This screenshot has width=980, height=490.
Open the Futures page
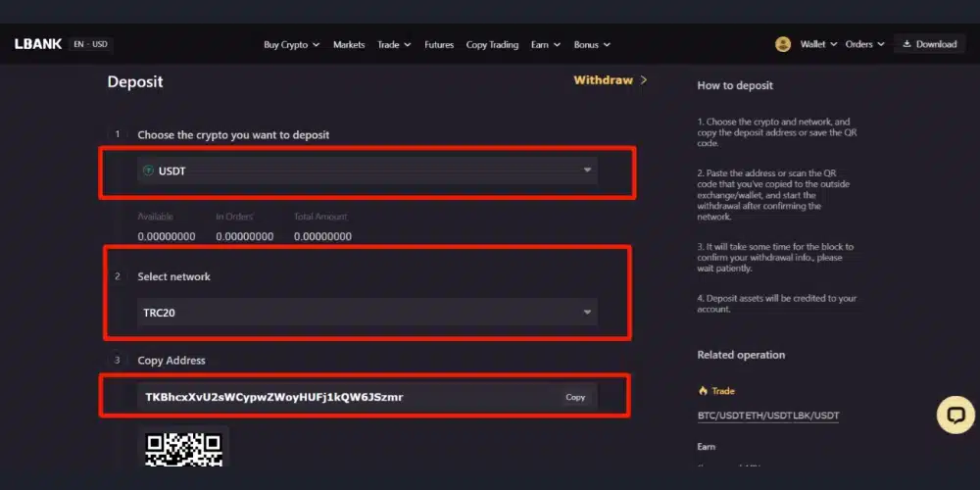tap(439, 44)
